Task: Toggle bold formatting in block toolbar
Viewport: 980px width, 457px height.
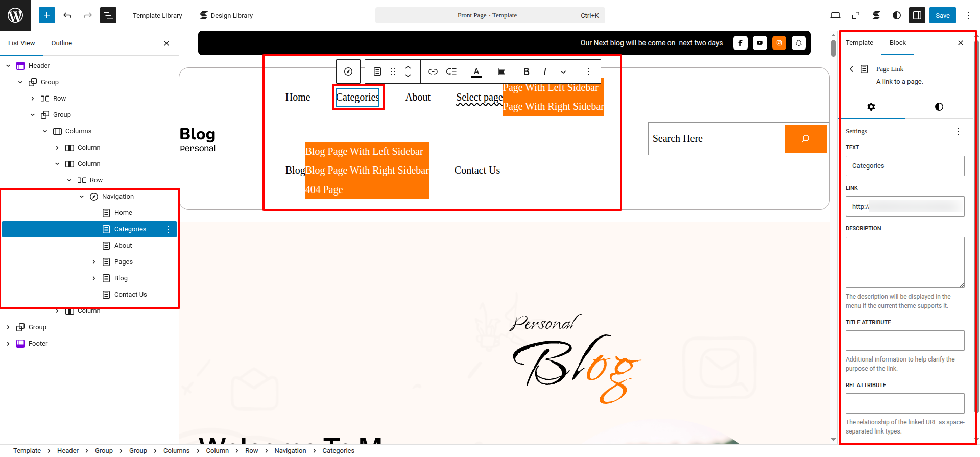Action: tap(526, 71)
